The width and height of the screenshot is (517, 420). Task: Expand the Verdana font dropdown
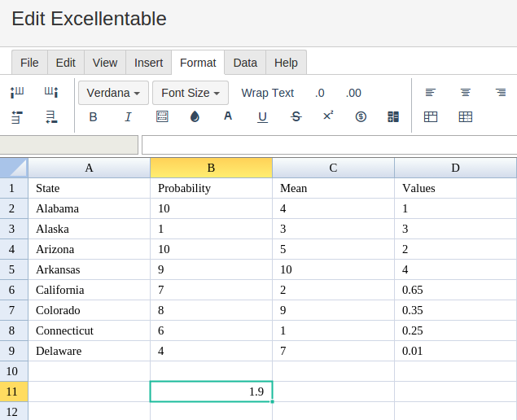[113, 93]
